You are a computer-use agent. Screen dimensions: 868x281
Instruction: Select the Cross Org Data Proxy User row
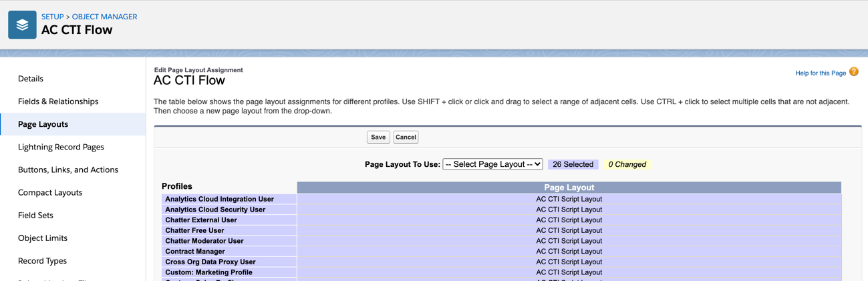click(x=229, y=262)
